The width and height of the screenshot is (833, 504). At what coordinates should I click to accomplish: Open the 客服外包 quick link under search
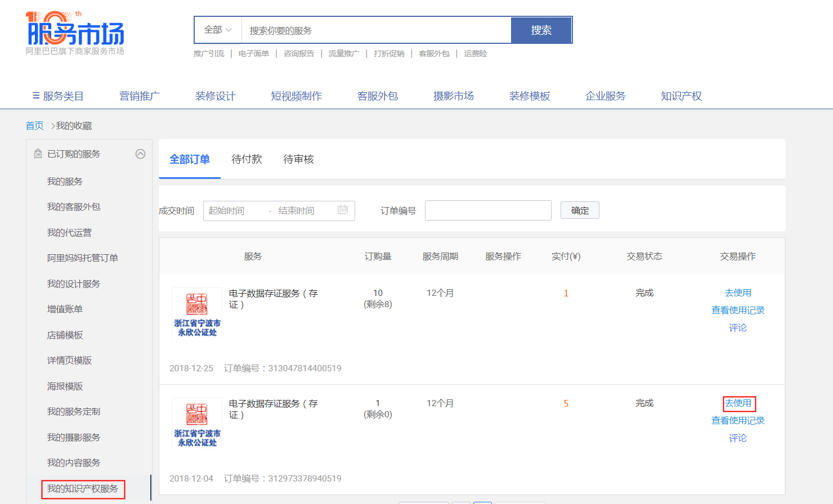tap(434, 53)
